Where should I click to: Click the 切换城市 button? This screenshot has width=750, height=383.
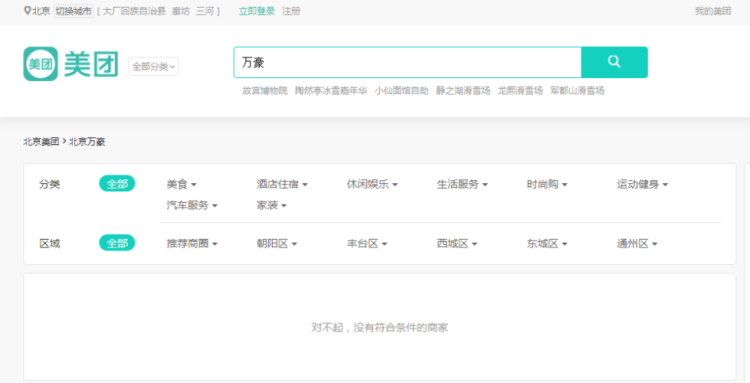click(73, 11)
